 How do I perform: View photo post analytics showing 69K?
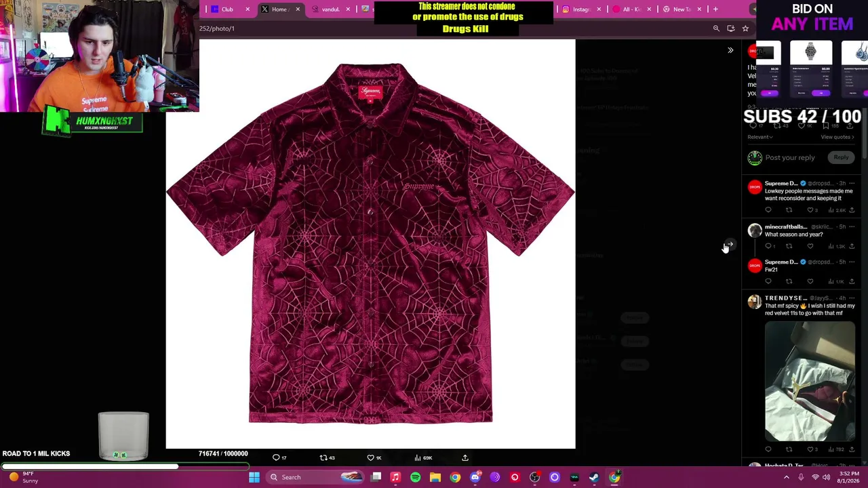coord(422,457)
